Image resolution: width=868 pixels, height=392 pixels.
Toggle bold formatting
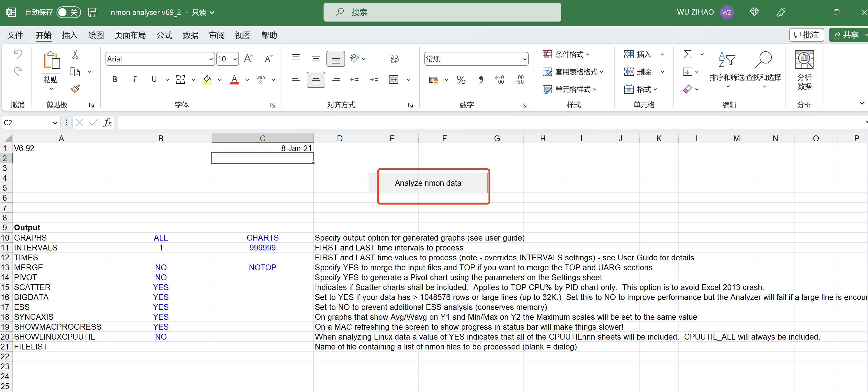[115, 80]
